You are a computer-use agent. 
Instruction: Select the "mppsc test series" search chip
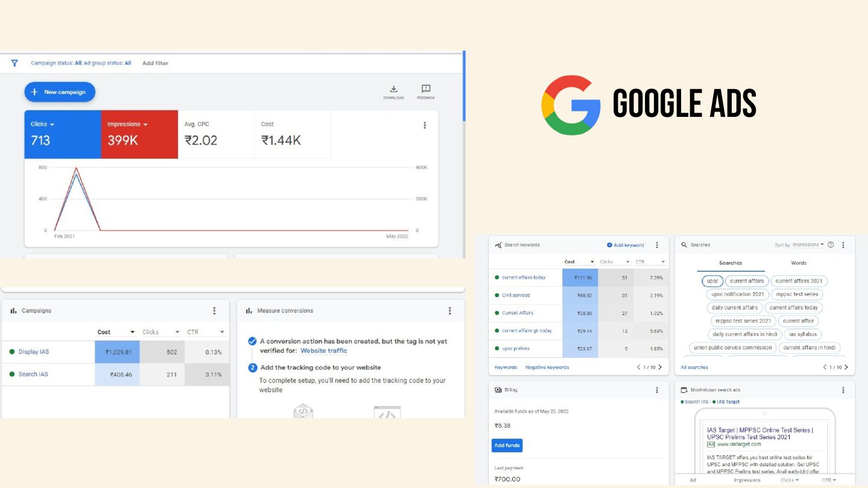797,294
